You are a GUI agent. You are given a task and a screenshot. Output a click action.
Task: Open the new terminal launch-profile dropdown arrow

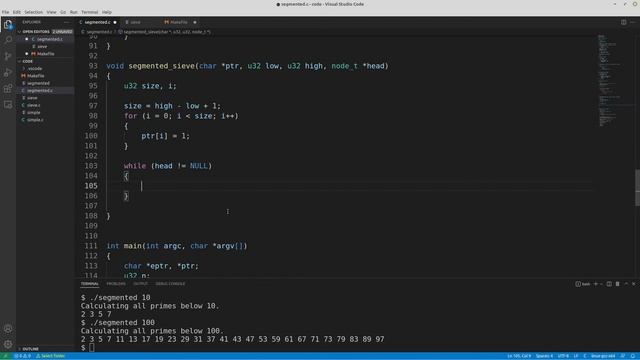click(601, 284)
